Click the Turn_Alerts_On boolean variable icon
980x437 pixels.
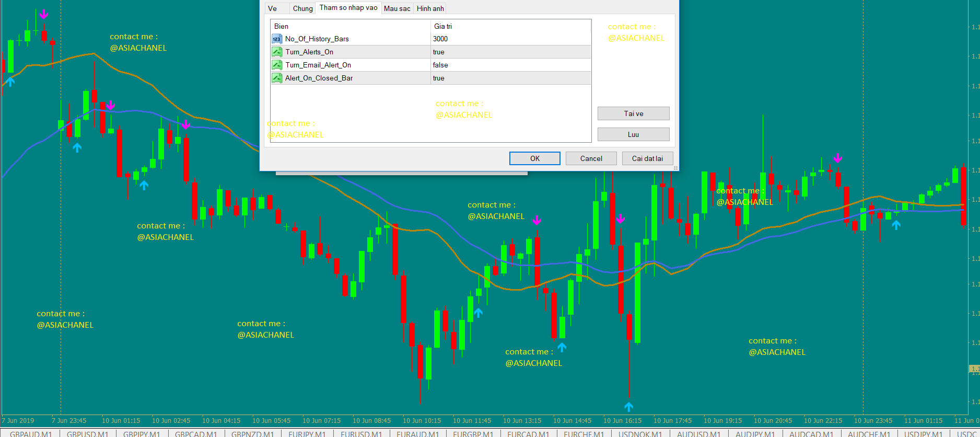tap(277, 52)
